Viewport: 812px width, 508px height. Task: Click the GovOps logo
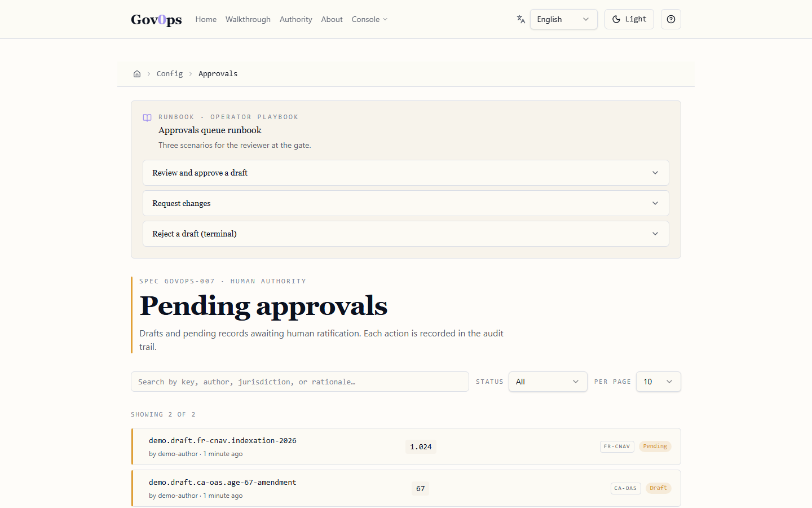(x=156, y=20)
